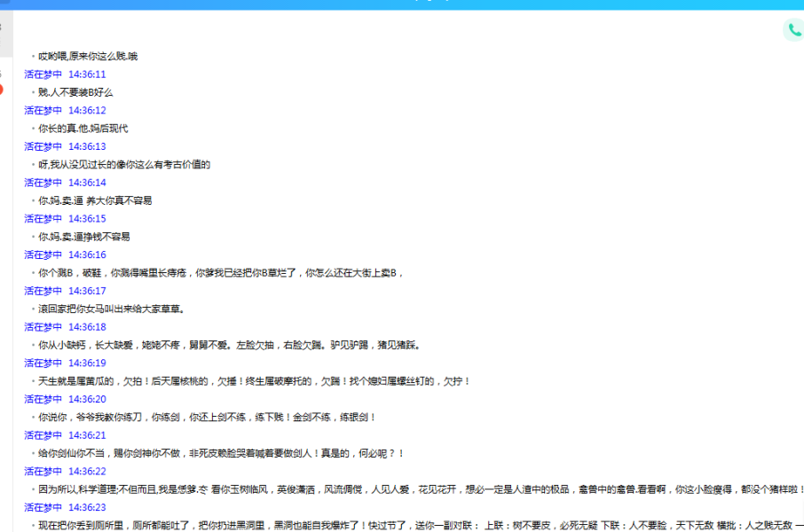
Task: Click sender name 活在梦中 at 14:36:12
Action: (x=43, y=111)
